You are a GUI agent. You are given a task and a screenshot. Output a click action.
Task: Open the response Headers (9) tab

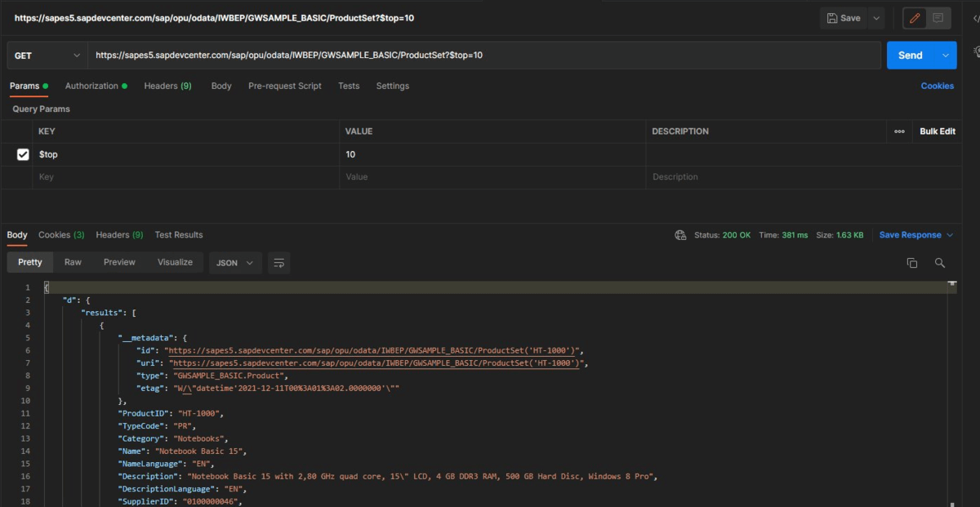[119, 235]
